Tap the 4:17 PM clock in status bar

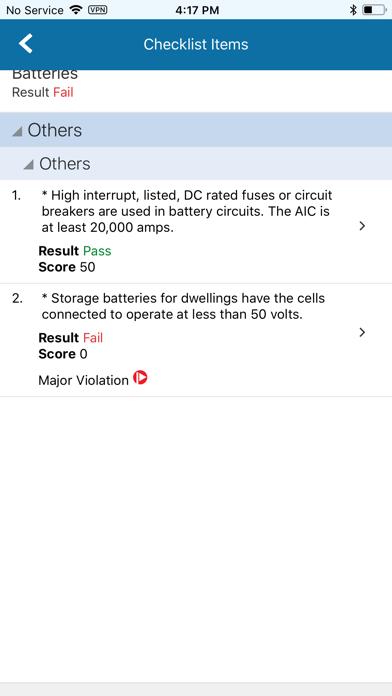[197, 10]
